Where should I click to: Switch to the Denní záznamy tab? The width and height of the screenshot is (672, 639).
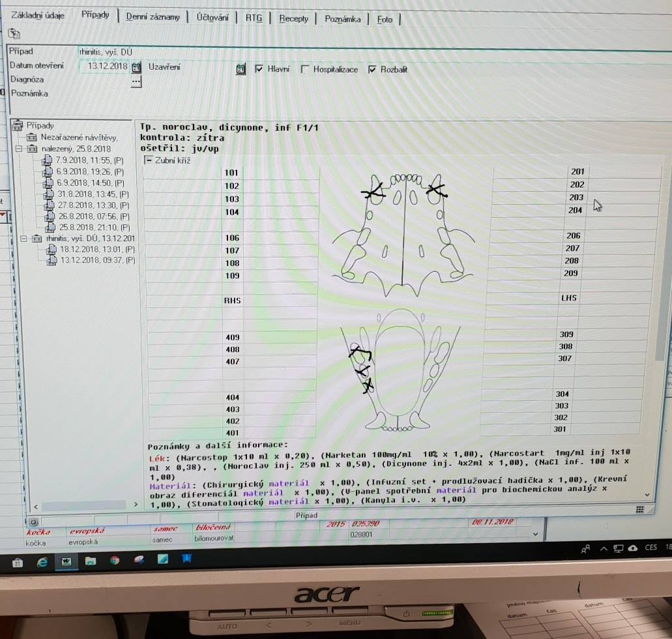pyautogui.click(x=154, y=17)
